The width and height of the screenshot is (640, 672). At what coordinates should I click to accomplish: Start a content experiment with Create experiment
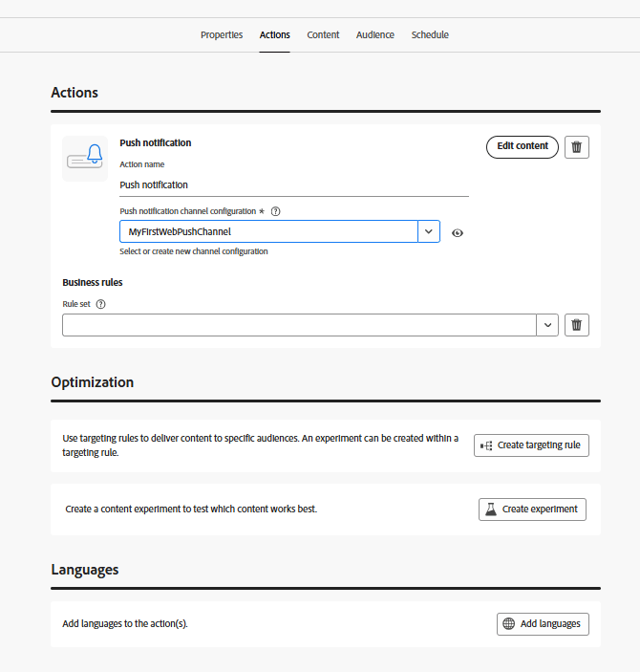click(532, 509)
